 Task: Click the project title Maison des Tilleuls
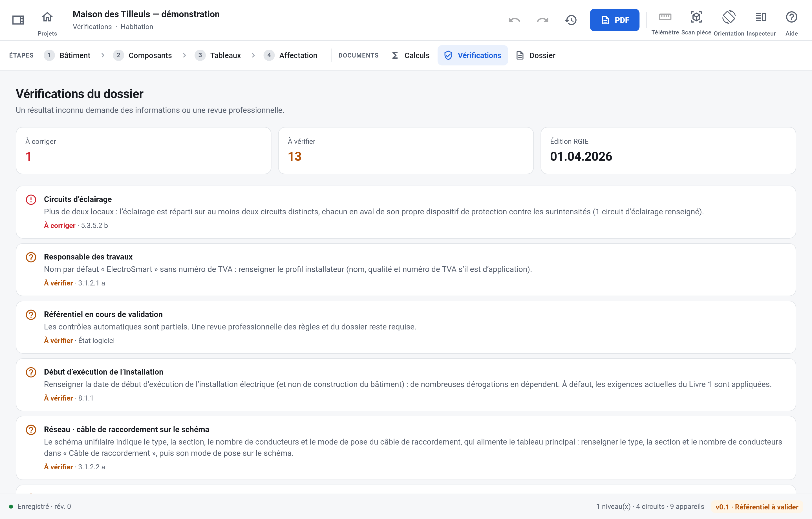pyautogui.click(x=146, y=14)
